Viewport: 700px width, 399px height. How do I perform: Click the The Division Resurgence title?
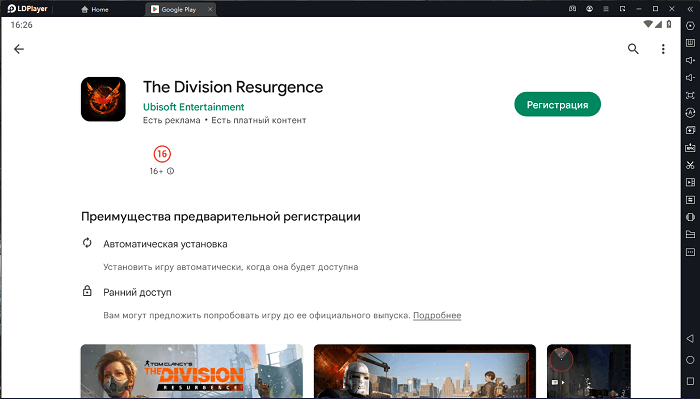click(x=233, y=87)
